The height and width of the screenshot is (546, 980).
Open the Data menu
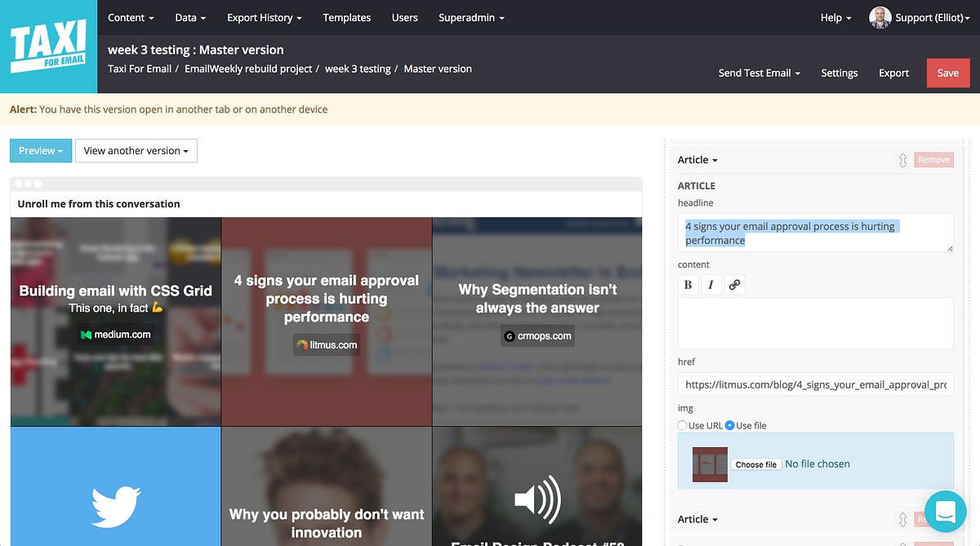tap(190, 17)
